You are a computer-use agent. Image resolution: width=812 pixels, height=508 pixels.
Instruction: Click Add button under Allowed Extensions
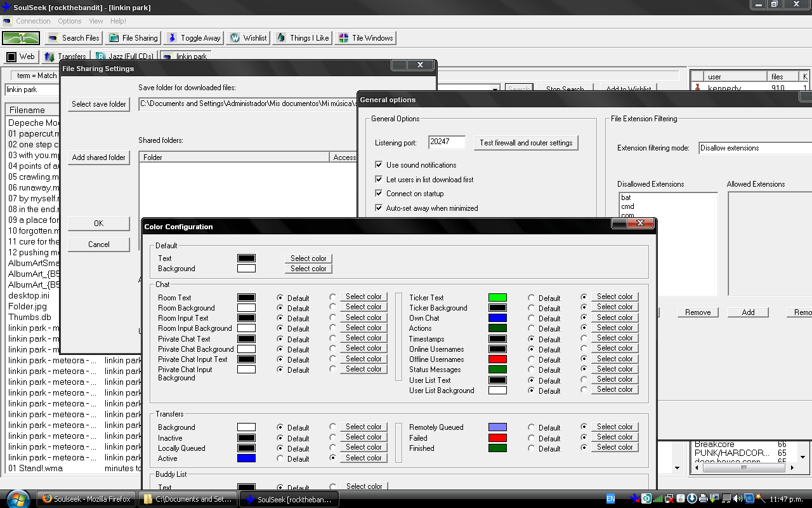(749, 312)
